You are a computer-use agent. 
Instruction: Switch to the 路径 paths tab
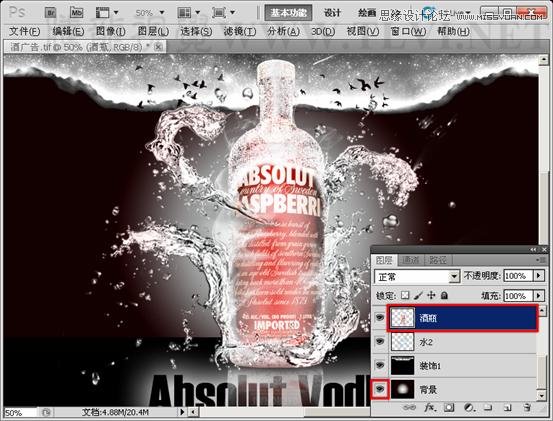438,260
